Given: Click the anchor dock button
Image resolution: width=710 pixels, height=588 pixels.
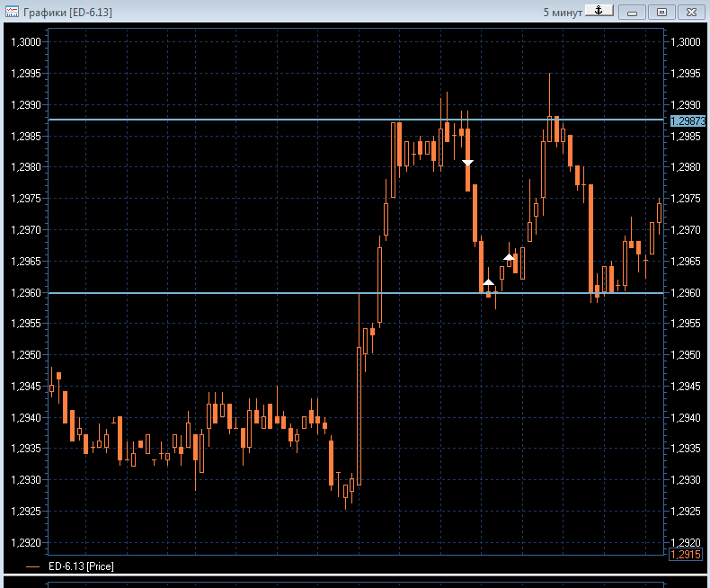Looking at the screenshot, I should point(599,11).
